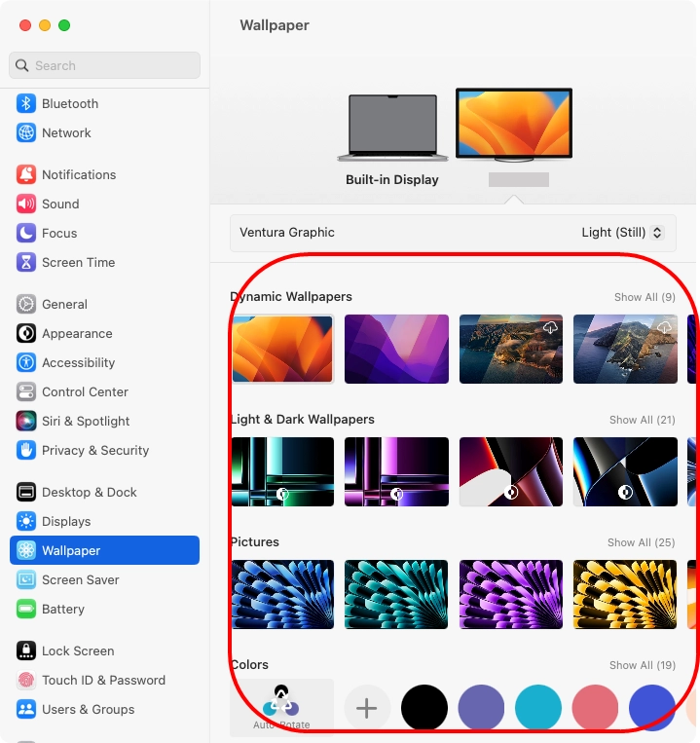Choose the yellow feather picture wallpaper
Screen dimensions: 700x743
click(625, 594)
